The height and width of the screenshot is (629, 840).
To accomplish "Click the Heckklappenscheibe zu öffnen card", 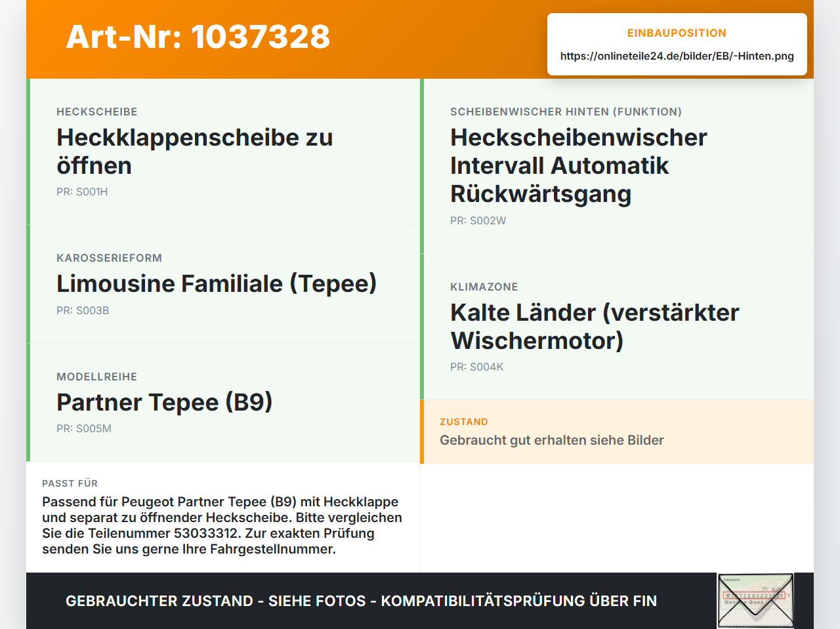I will (223, 152).
